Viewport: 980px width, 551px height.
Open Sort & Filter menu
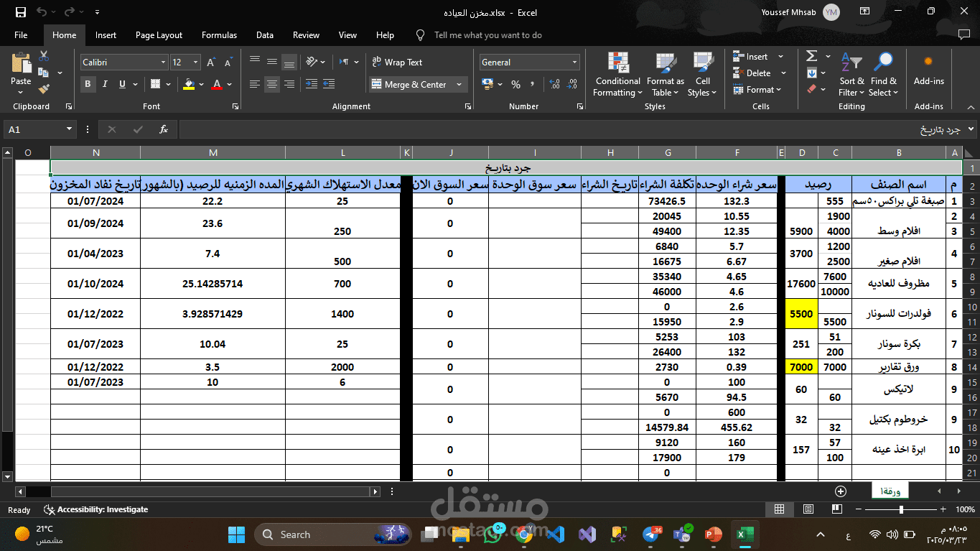[851, 75]
